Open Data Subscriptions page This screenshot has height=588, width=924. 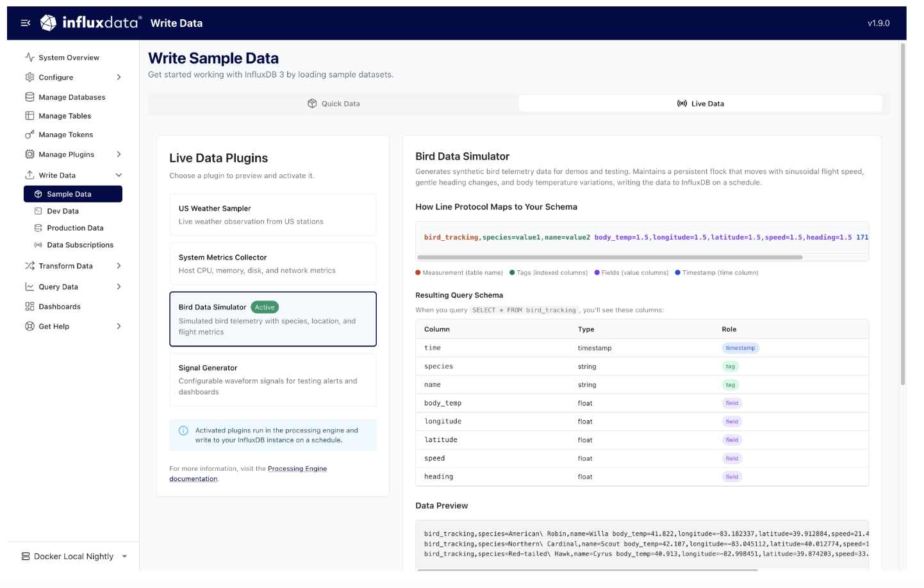pos(80,245)
